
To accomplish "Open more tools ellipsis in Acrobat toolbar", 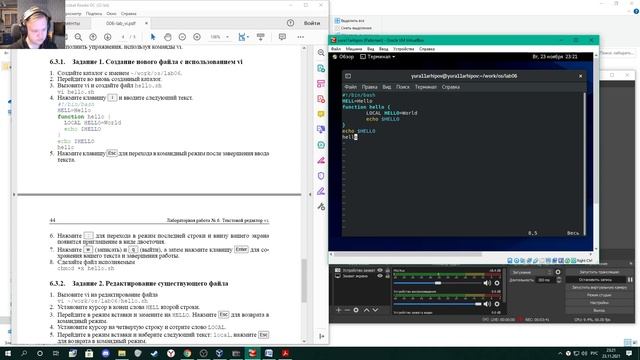I will (300, 37).
